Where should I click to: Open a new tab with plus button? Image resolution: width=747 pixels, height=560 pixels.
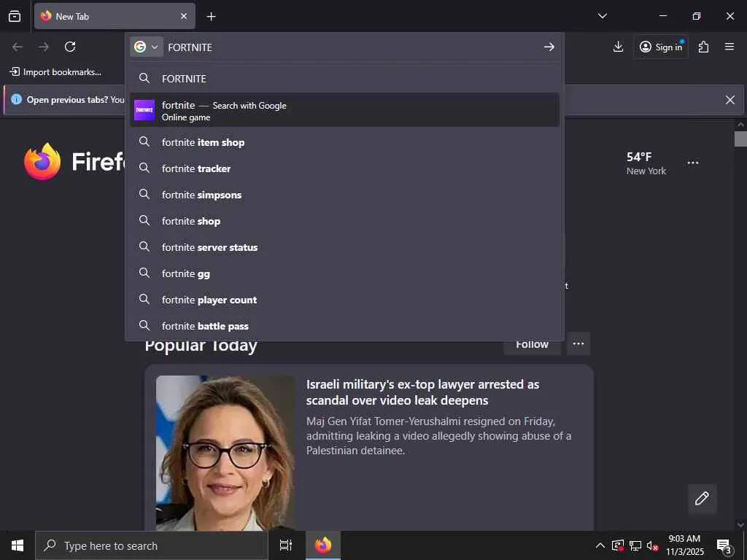pyautogui.click(x=211, y=16)
